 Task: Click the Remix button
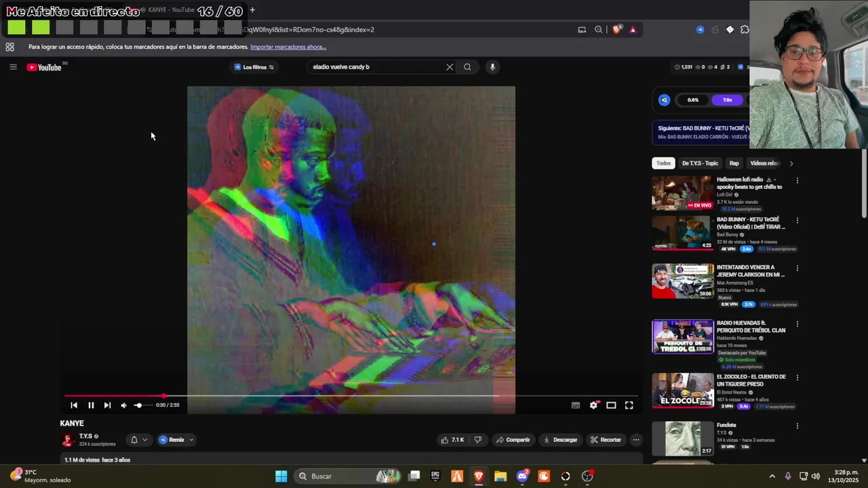[172, 440]
